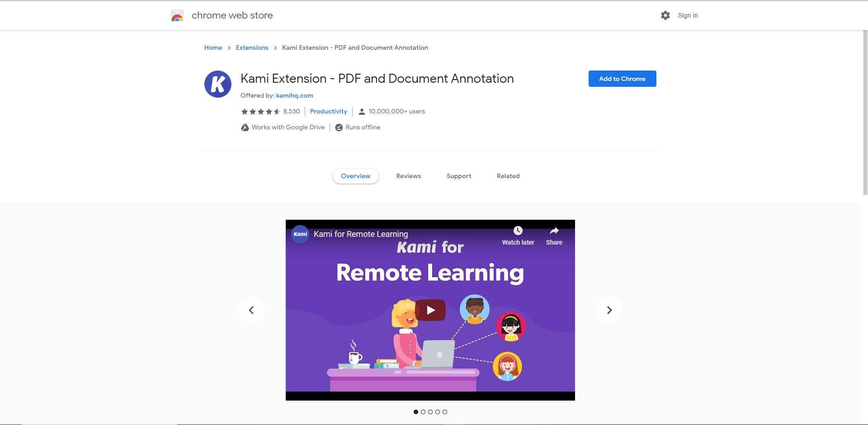Open the settings gear icon

pyautogui.click(x=665, y=15)
